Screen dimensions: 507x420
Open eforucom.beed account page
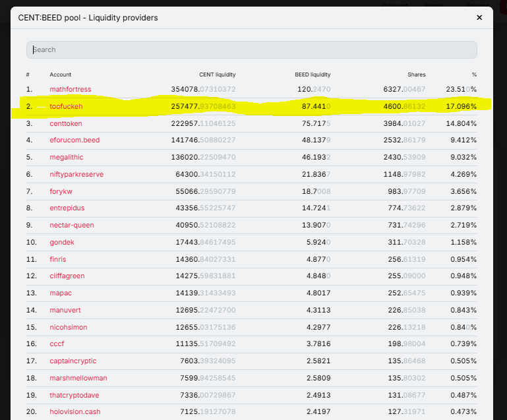tap(75, 140)
